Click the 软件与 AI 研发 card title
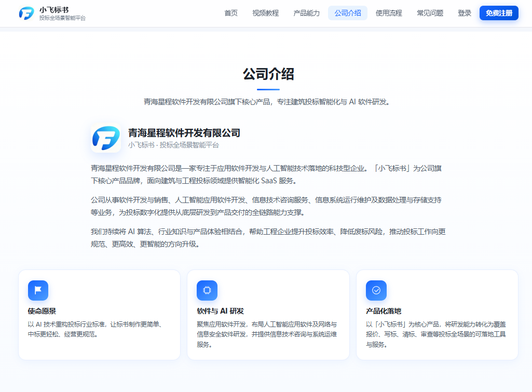532x392 pixels. [x=220, y=311]
